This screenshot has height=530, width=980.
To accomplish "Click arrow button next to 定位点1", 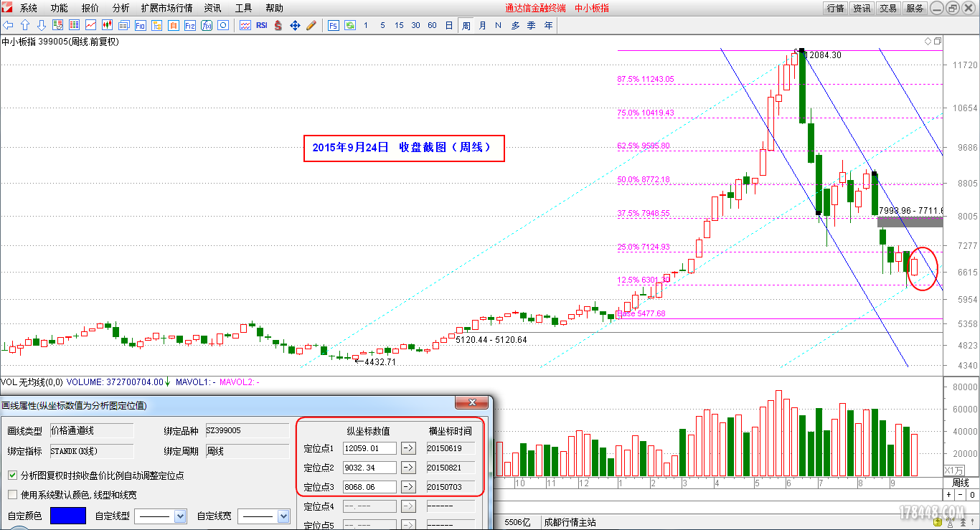I will [408, 448].
